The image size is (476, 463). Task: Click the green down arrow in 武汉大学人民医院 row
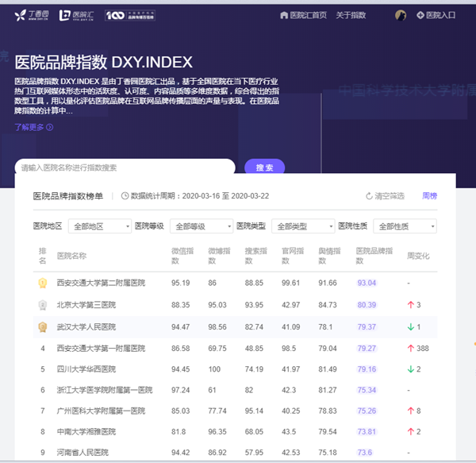[411, 327]
